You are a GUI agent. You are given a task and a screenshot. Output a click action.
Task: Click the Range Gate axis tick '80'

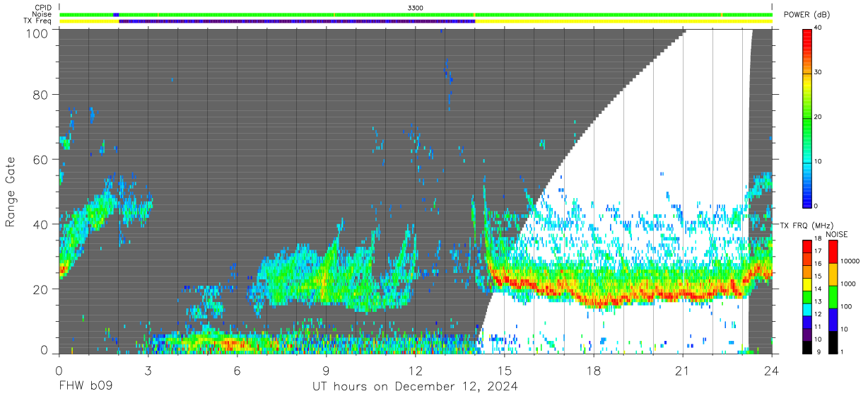42,95
